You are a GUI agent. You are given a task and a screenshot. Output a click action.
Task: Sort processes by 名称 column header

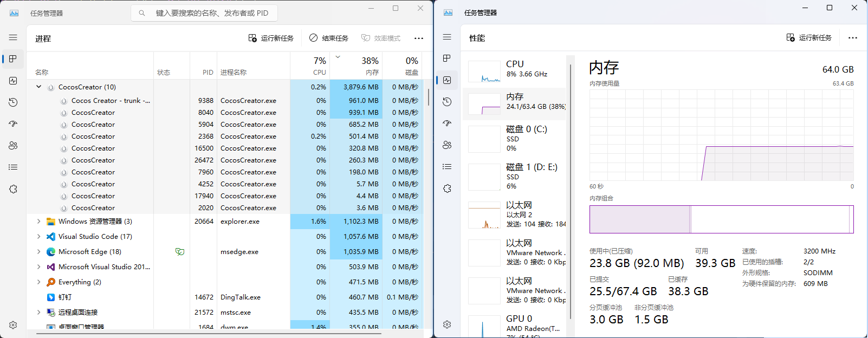[x=90, y=66]
